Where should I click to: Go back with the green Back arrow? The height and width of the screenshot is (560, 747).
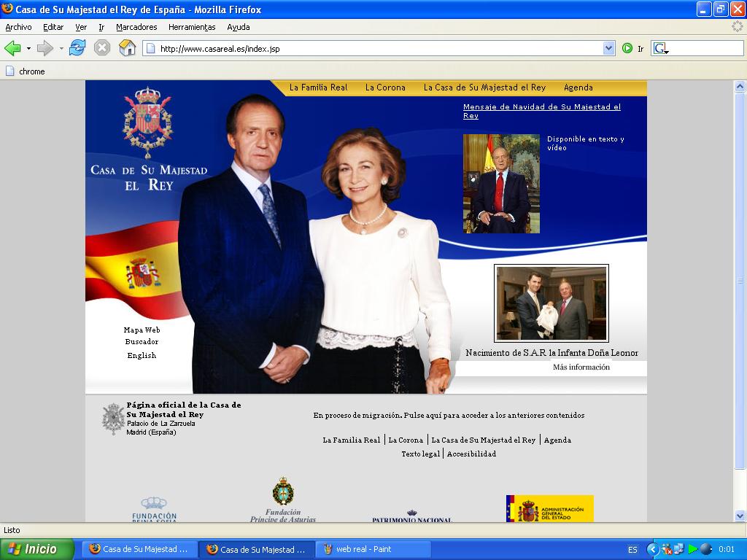12,48
